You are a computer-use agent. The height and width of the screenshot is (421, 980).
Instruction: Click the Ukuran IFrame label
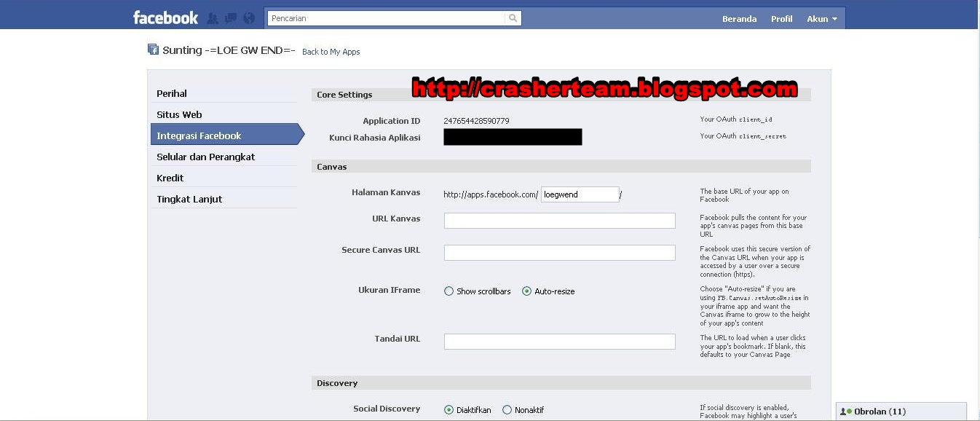(x=390, y=290)
